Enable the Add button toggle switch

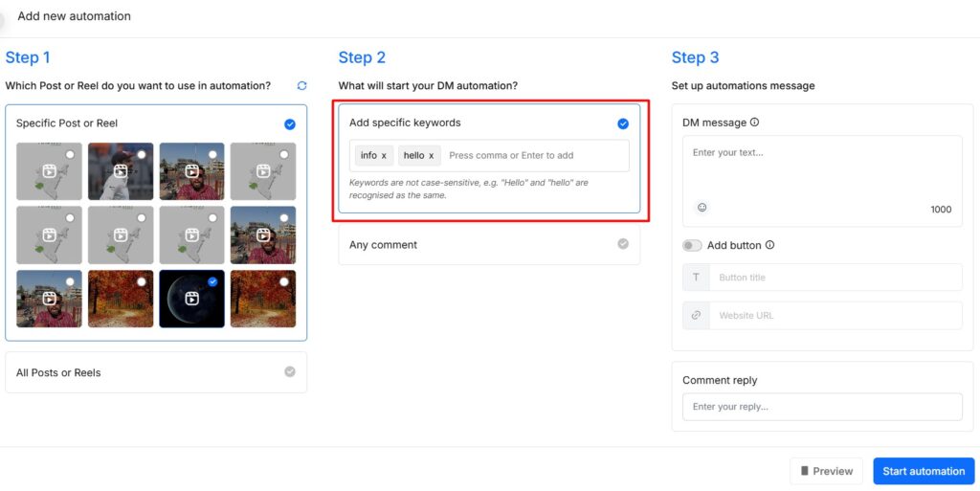(692, 245)
